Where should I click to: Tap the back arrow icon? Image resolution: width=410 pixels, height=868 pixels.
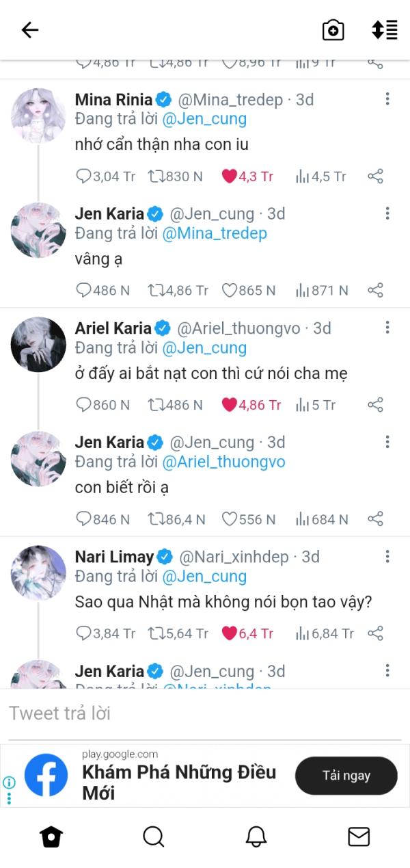30,30
